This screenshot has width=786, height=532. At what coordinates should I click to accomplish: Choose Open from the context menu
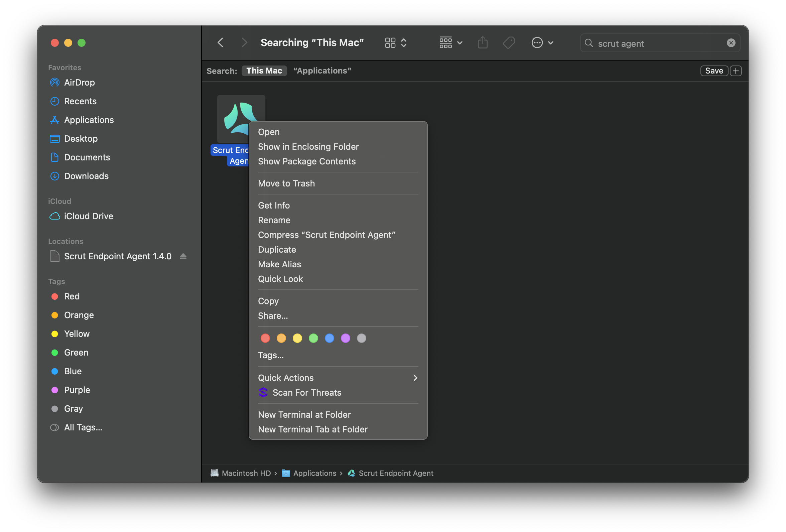pyautogui.click(x=338, y=132)
